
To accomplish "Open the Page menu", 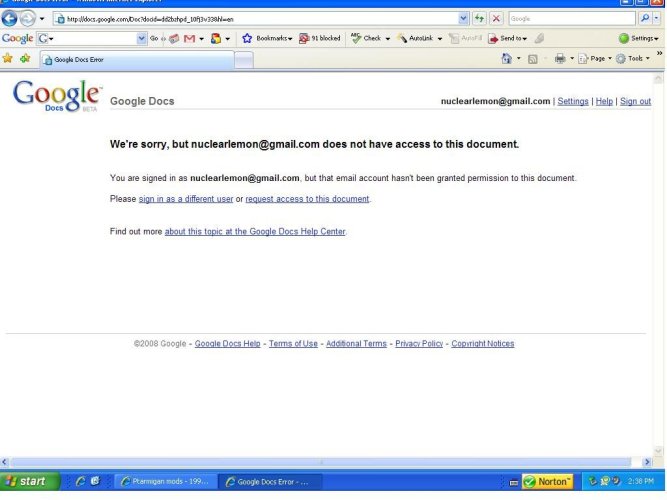I will [595, 58].
